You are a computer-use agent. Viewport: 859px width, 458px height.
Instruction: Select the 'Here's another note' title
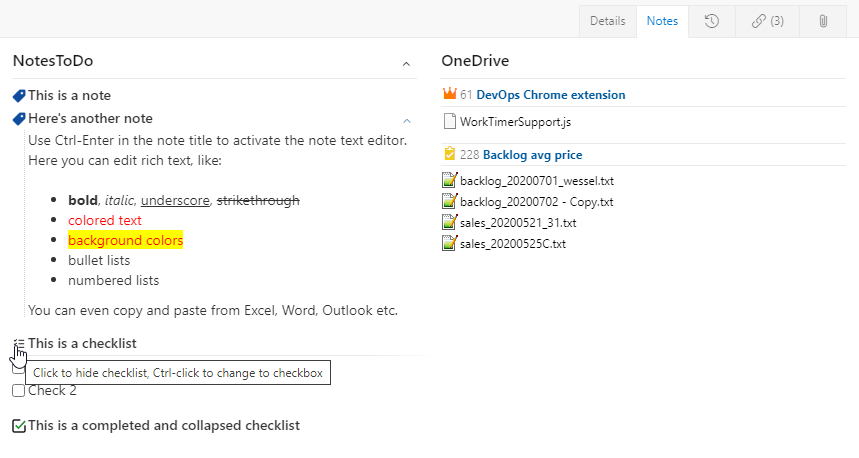click(x=90, y=118)
